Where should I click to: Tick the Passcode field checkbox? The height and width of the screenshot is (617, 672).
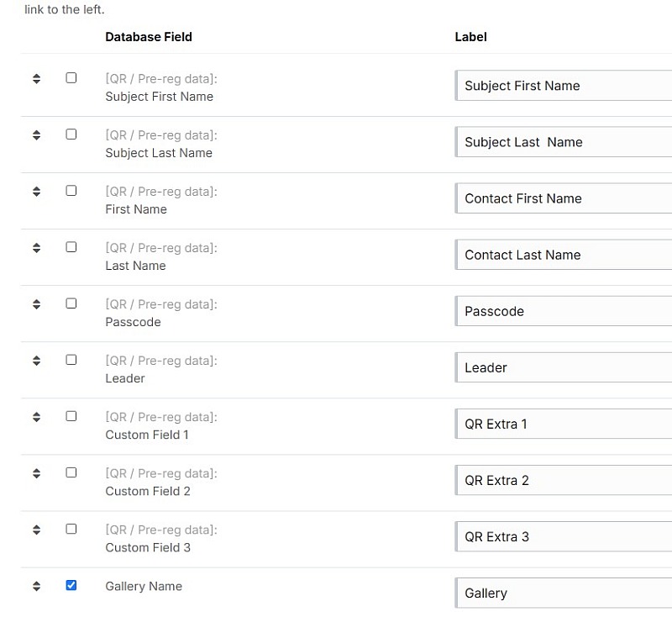(71, 303)
